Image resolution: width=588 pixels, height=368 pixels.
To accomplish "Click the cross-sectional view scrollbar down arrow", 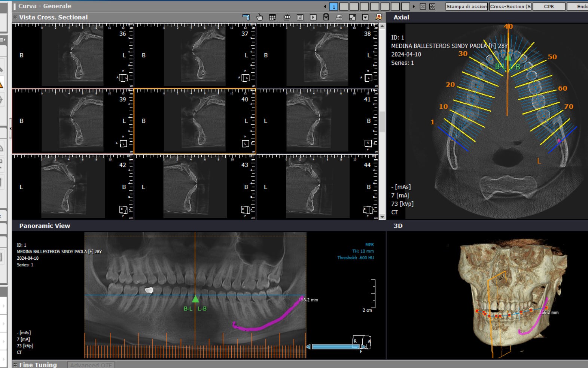I will 382,217.
